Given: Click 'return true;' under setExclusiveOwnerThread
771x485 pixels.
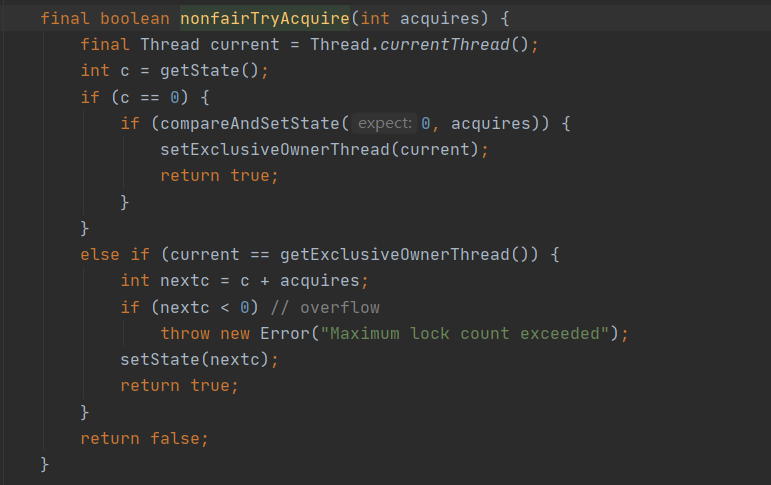Looking at the screenshot, I should (x=219, y=176).
